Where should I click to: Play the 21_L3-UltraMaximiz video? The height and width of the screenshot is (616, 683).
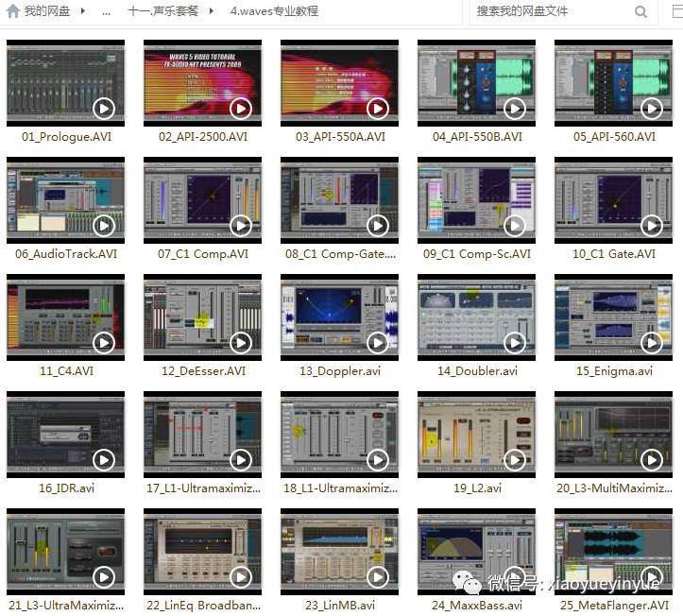(104, 577)
